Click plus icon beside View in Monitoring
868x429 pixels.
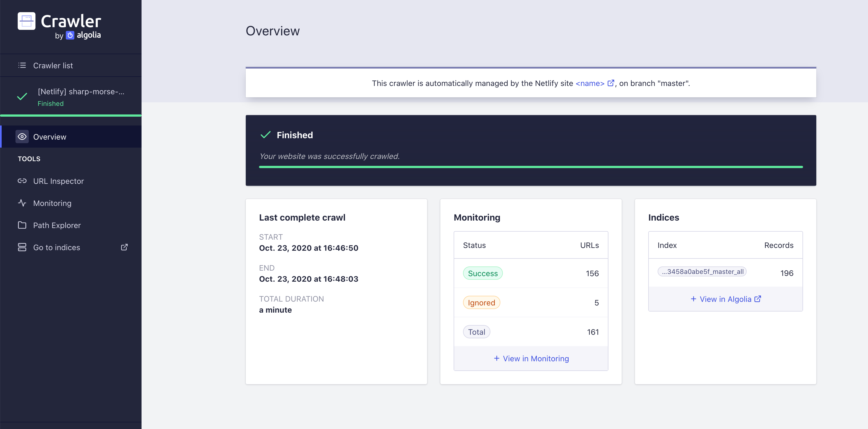click(x=497, y=358)
